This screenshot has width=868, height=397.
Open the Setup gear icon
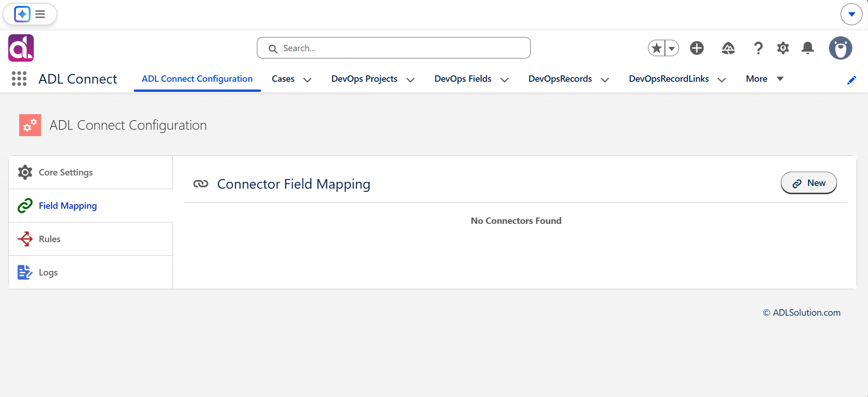[x=783, y=48]
